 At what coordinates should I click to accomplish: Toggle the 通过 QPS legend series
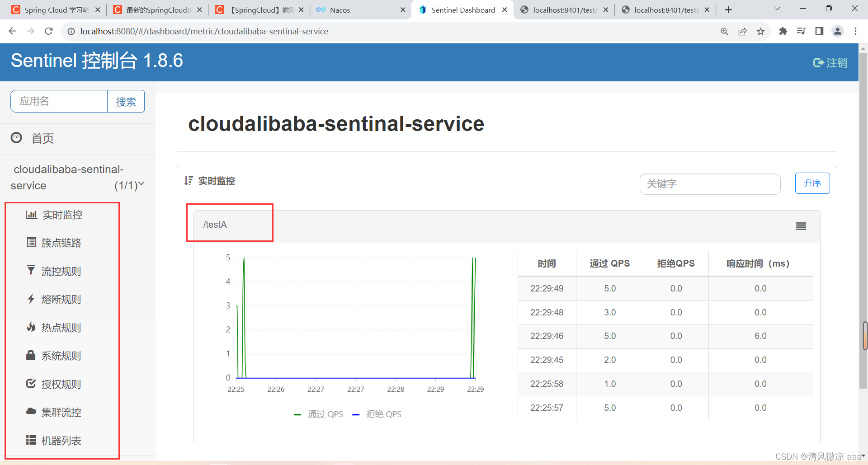(318, 414)
